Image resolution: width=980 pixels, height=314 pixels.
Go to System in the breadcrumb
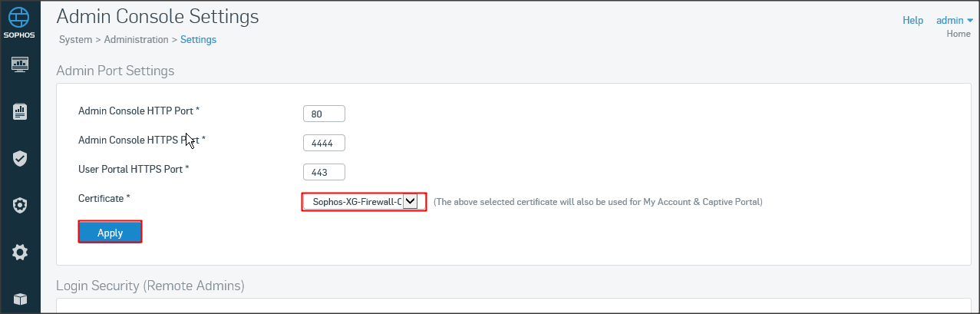tap(75, 40)
